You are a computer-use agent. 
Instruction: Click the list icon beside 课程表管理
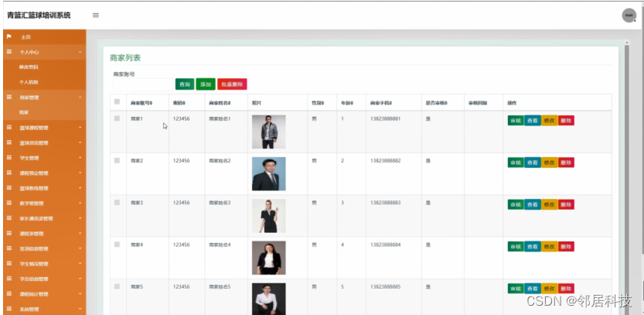point(9,233)
